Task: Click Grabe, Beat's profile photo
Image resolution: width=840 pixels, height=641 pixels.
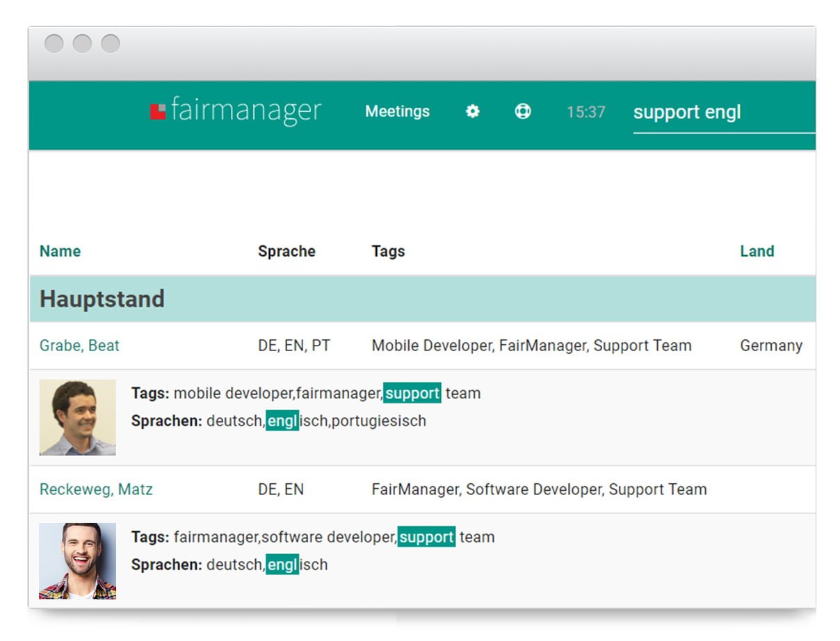Action: pyautogui.click(x=78, y=417)
